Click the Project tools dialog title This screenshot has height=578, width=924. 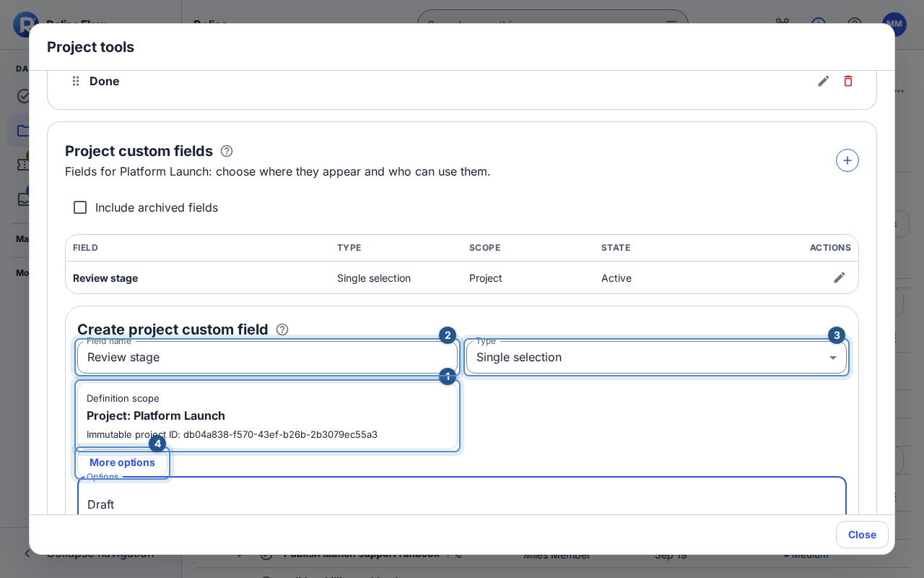[90, 47]
